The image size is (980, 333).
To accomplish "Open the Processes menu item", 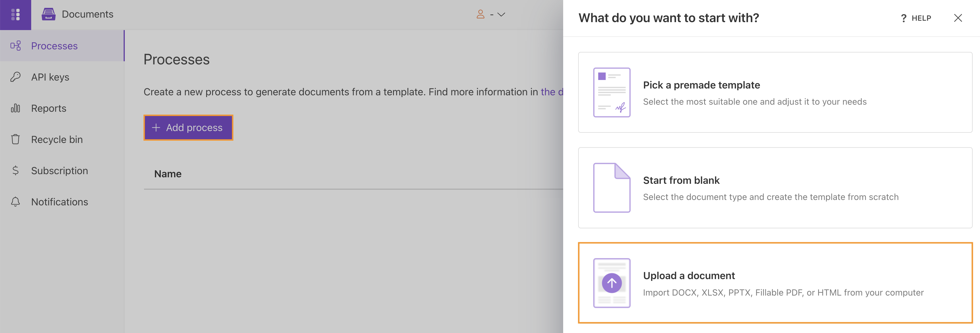I will coord(62,46).
